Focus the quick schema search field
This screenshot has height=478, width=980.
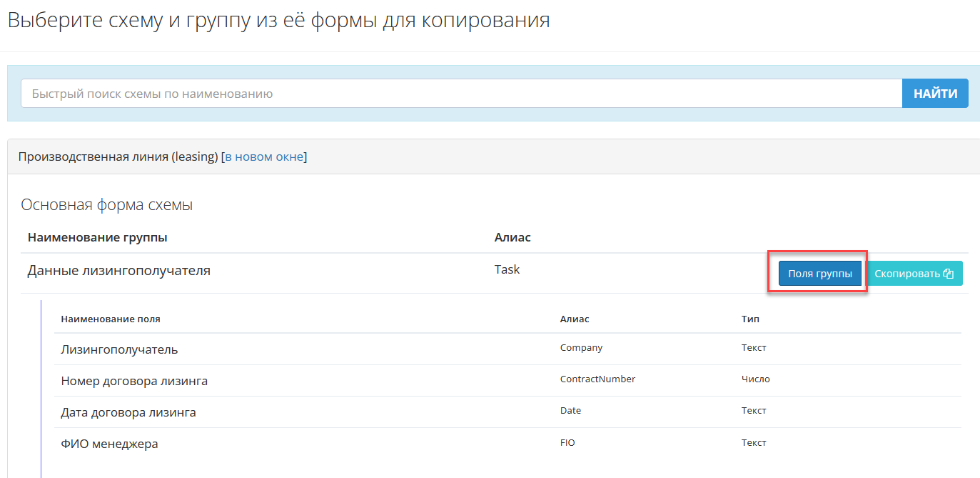click(x=461, y=94)
